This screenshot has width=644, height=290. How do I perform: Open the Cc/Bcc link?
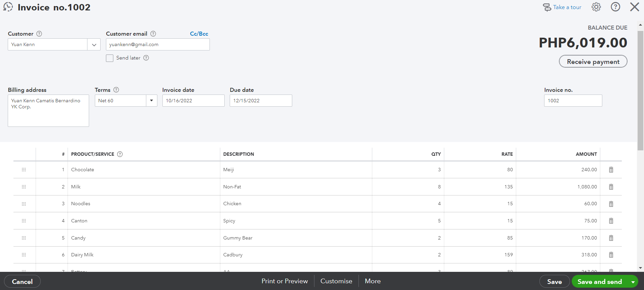coord(199,34)
